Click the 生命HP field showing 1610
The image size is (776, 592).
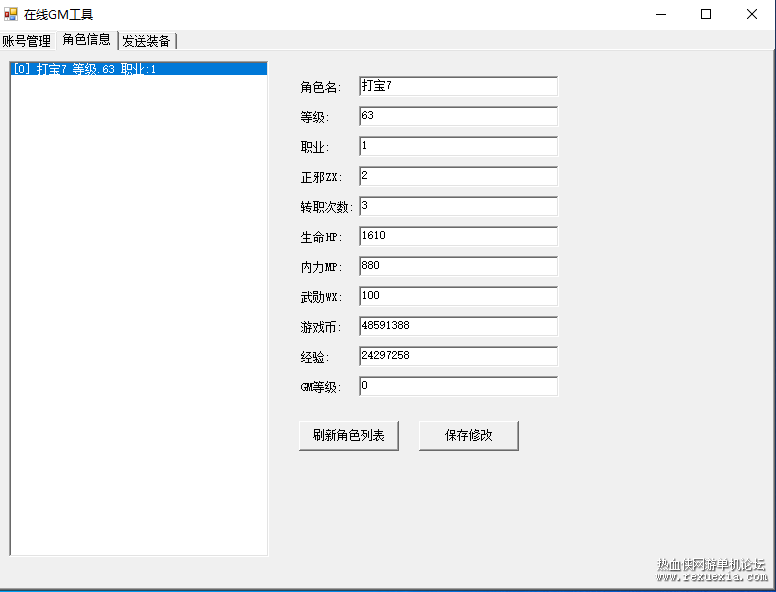pos(458,236)
